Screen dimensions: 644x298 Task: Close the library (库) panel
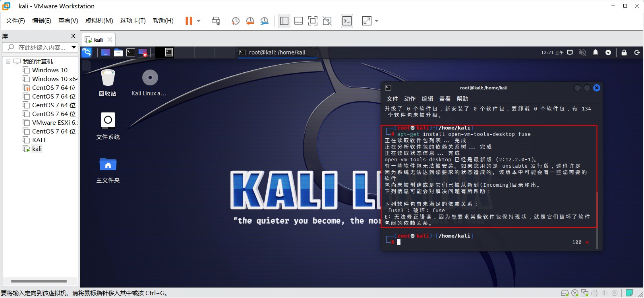tap(73, 36)
